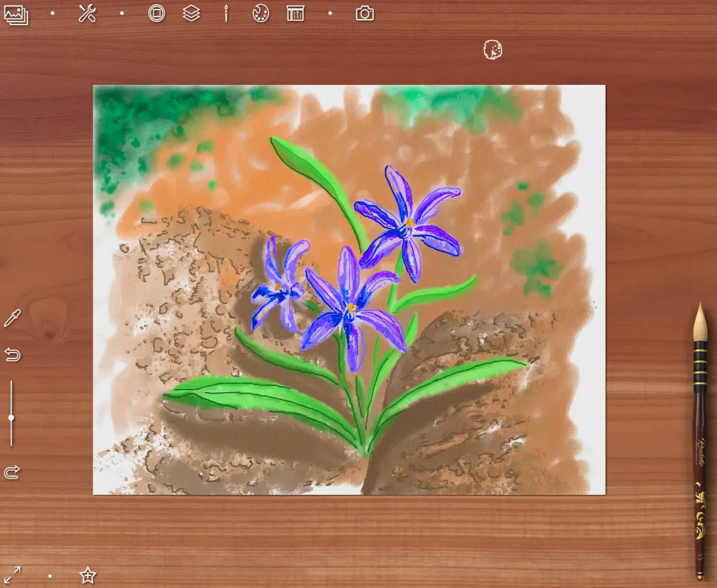Click the dot between gallery and tools icons
The height and width of the screenshot is (588, 717).
pyautogui.click(x=53, y=13)
